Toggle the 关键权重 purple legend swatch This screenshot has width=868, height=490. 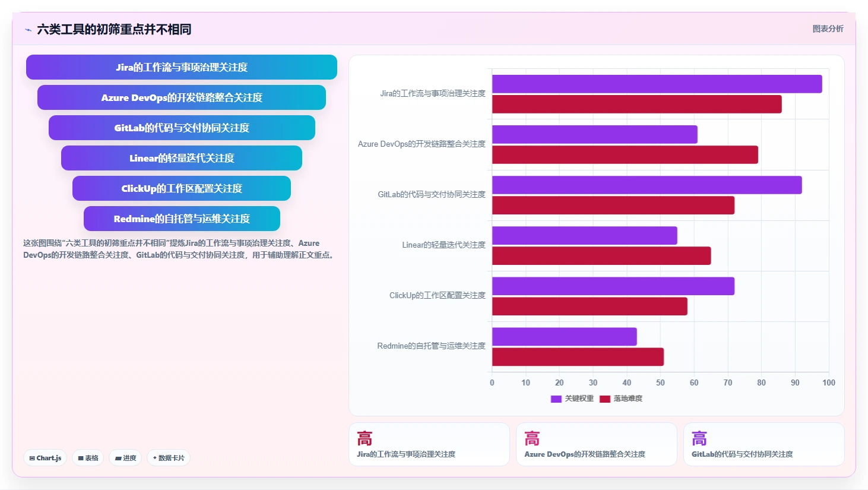tap(556, 399)
